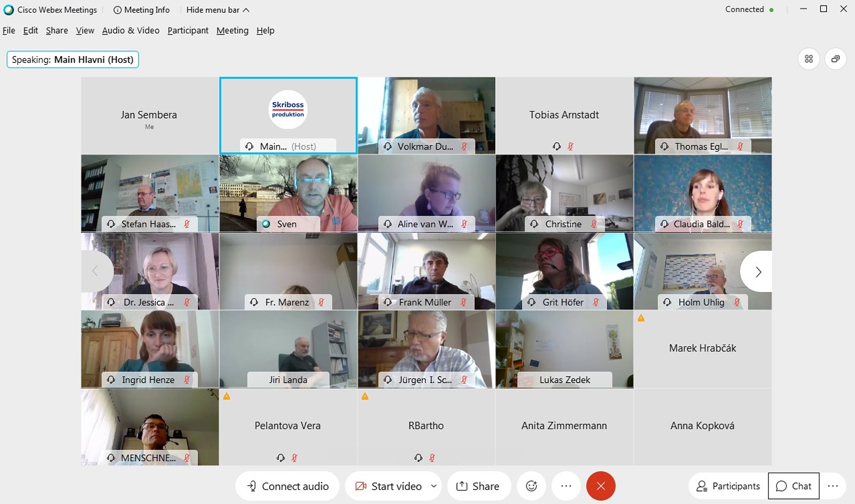This screenshot has height=504, width=855.
Task: Click the Meeting Info icon
Action: point(118,10)
